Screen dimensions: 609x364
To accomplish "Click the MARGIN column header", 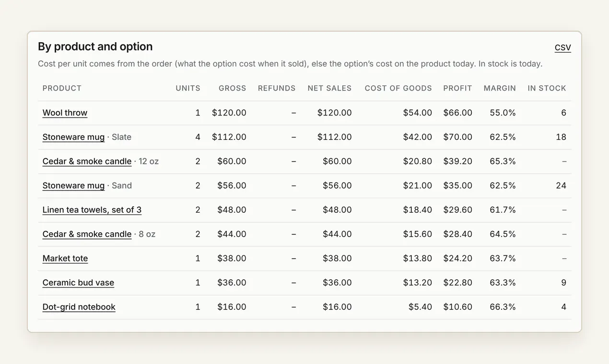I will (500, 88).
